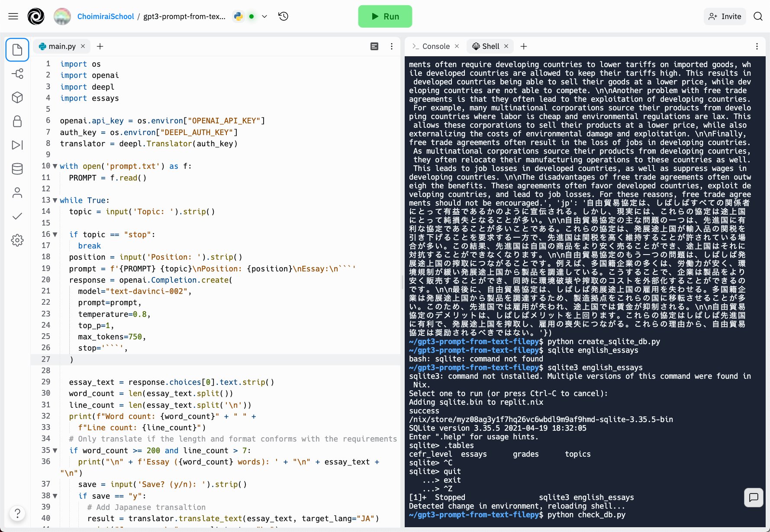Open the Help question mark button
This screenshot has height=532, width=770.
point(17,513)
